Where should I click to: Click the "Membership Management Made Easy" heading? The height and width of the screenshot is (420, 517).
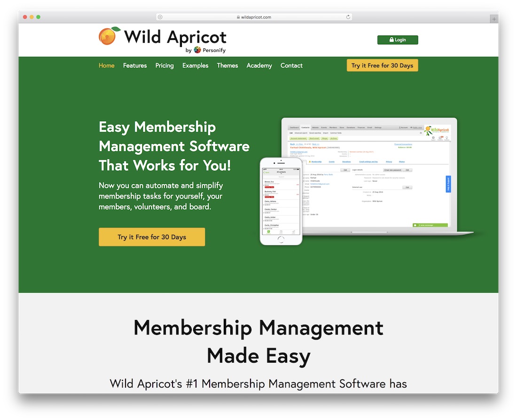click(258, 342)
